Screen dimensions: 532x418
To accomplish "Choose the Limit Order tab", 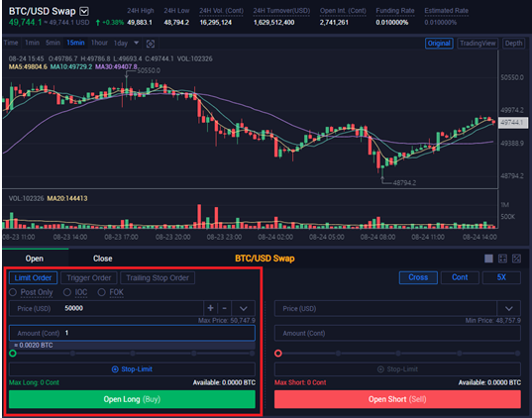I will coord(33,278).
